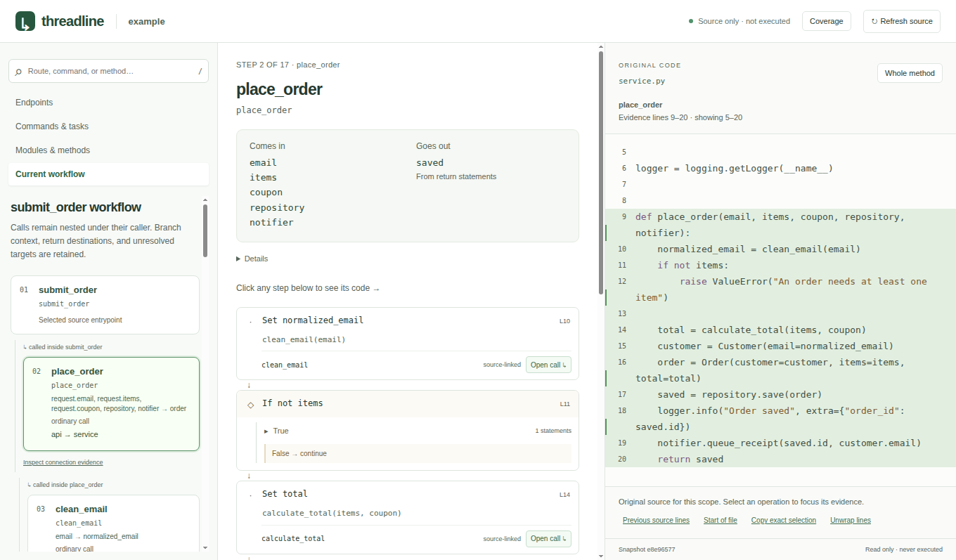Click code line 17 saved = repository.save
Image resolution: width=956 pixels, height=560 pixels.
[x=780, y=394]
